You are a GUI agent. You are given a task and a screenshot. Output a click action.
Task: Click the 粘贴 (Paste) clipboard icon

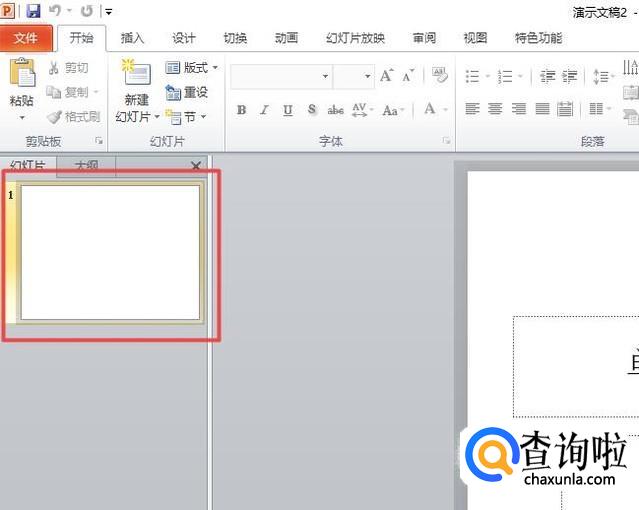point(22,73)
